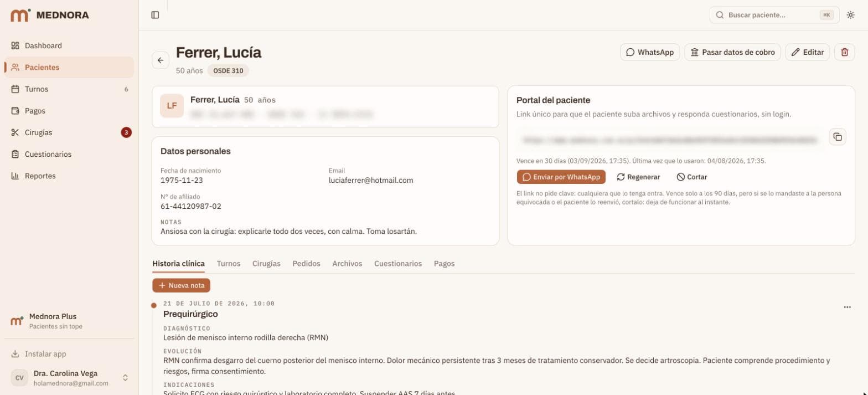Switch to the Pedidos tab
This screenshot has height=395, width=868.
[306, 264]
